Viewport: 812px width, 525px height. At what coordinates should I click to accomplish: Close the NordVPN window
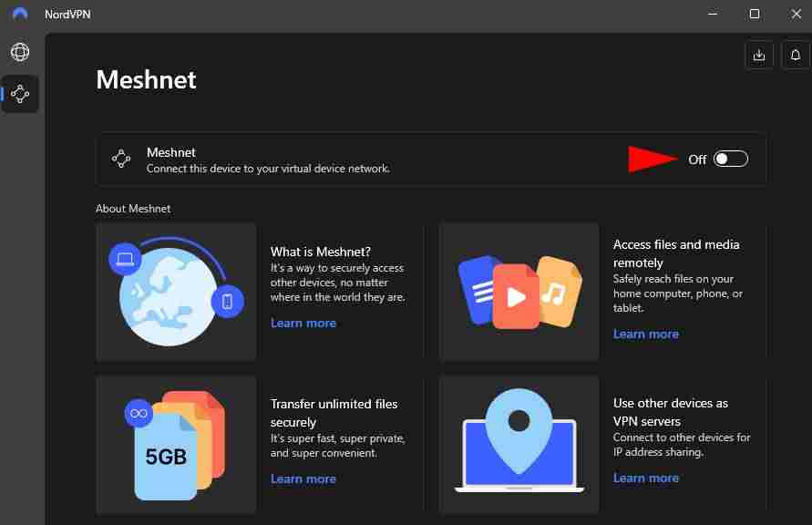(x=796, y=14)
